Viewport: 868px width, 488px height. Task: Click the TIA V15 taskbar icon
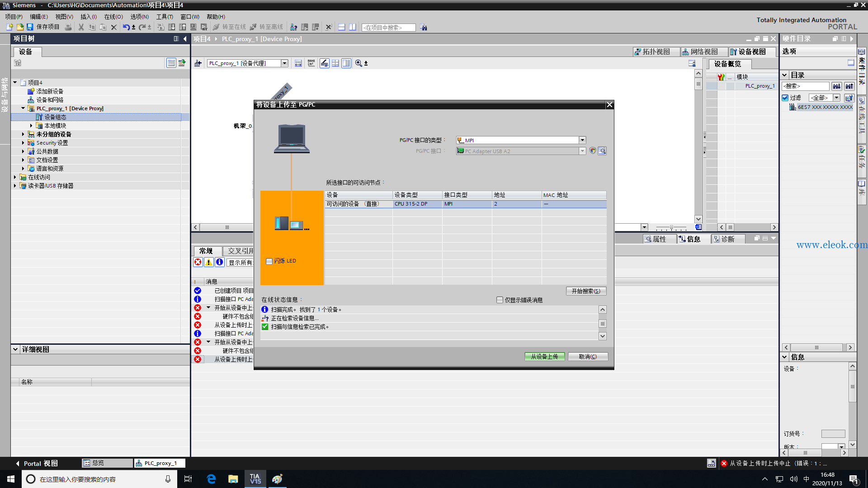(255, 479)
